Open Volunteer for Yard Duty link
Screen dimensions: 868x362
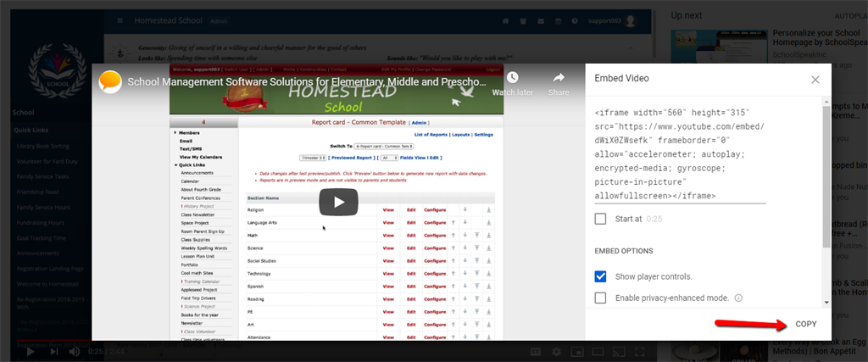pyautogui.click(x=47, y=162)
